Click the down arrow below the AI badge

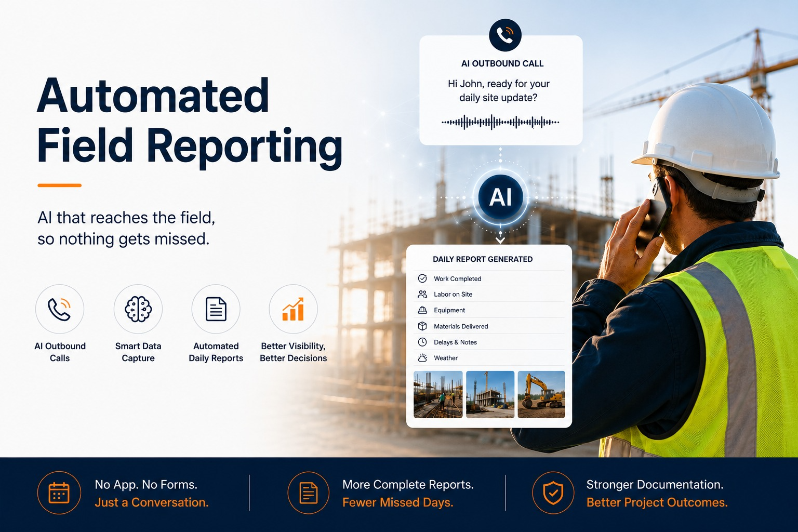[x=500, y=240]
